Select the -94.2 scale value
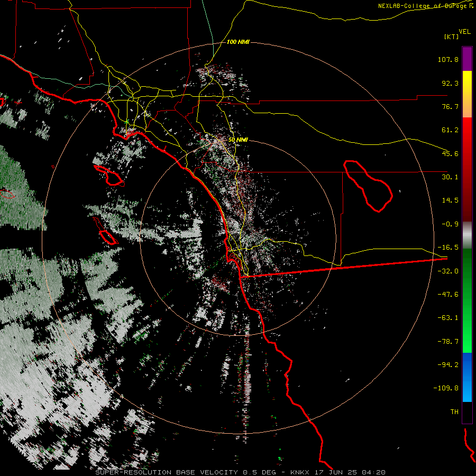 (x=448, y=365)
